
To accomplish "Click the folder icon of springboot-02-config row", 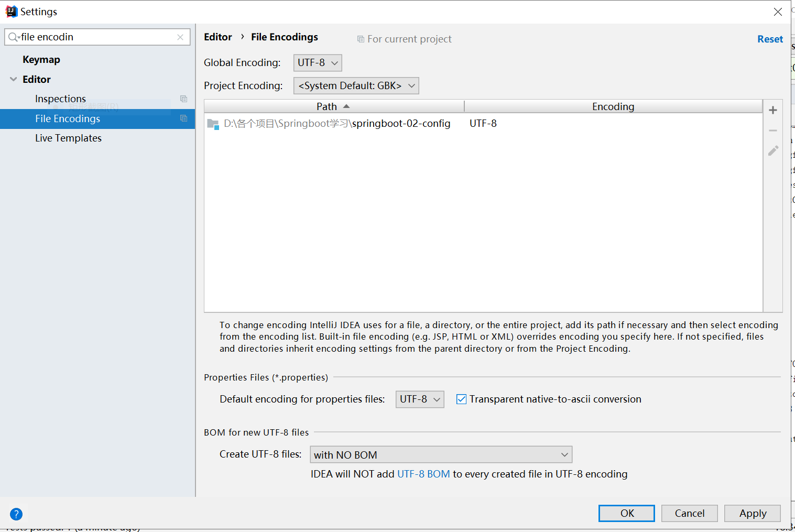I will 213,124.
